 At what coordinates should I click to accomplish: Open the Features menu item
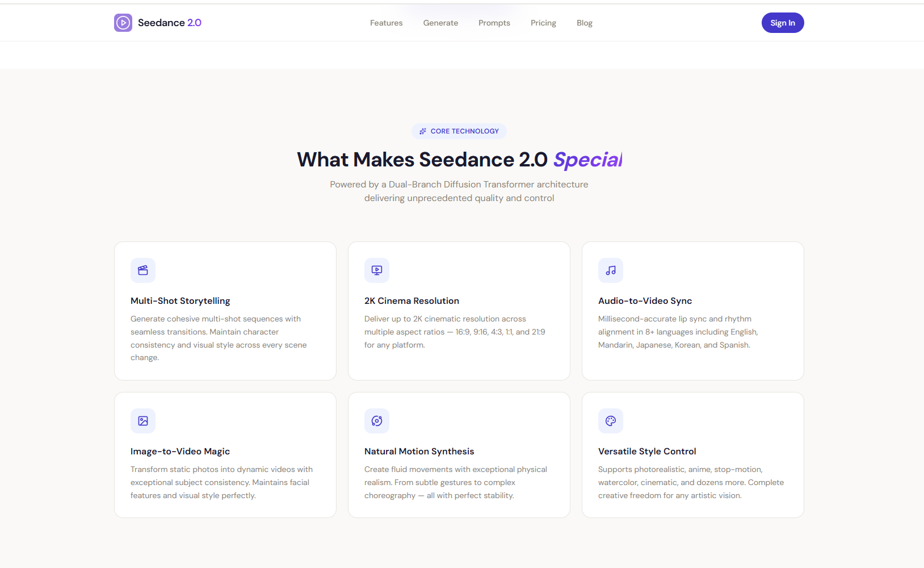pos(386,23)
